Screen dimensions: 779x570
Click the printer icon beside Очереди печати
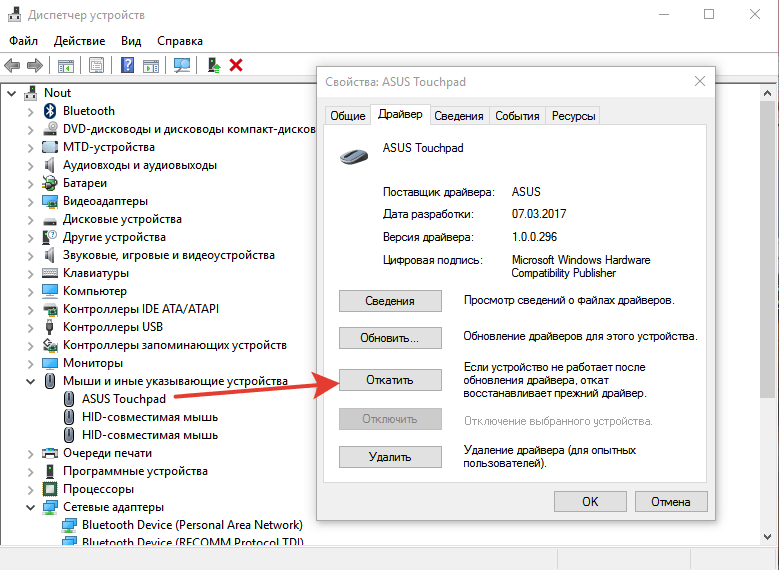pos(50,453)
